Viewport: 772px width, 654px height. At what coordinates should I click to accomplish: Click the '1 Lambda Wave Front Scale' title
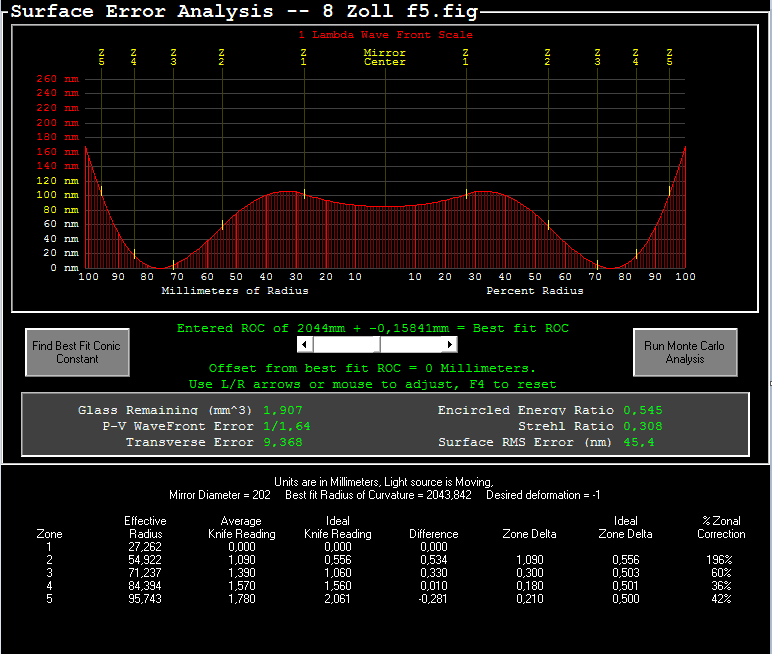point(386,35)
